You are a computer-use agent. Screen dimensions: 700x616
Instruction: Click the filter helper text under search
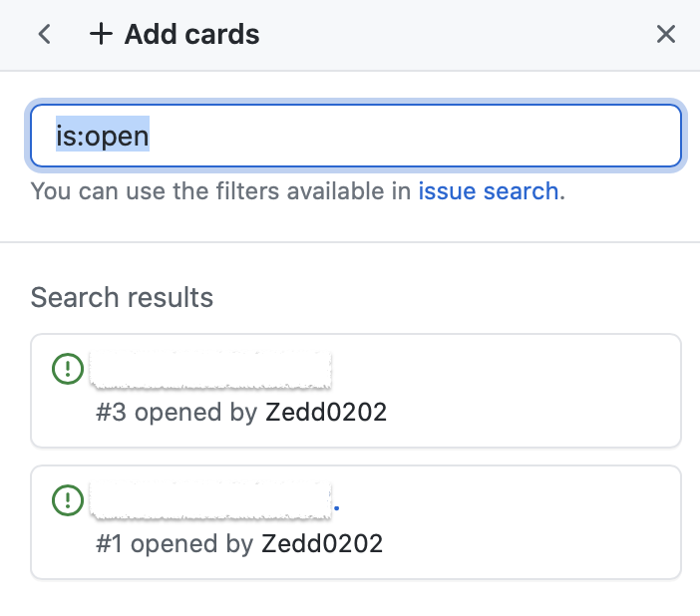(221, 190)
